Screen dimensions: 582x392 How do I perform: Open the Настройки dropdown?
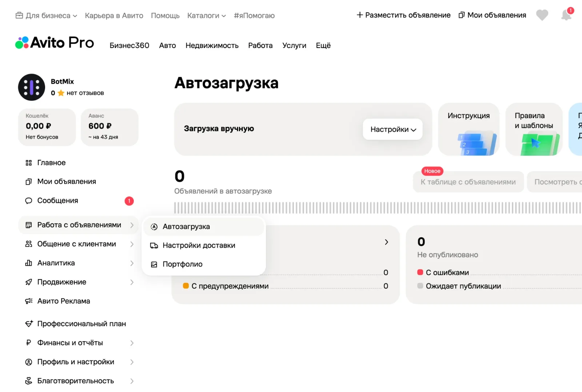click(392, 129)
